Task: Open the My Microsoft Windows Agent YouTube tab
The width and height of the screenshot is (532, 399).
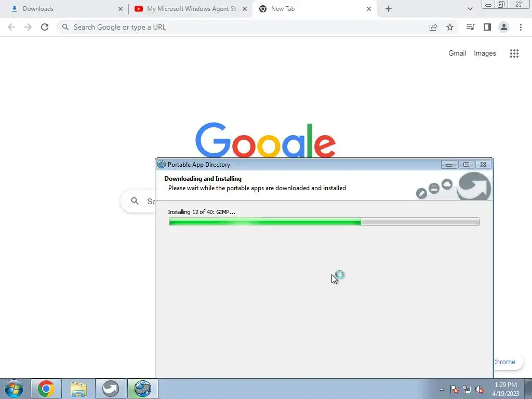Action: click(190, 9)
